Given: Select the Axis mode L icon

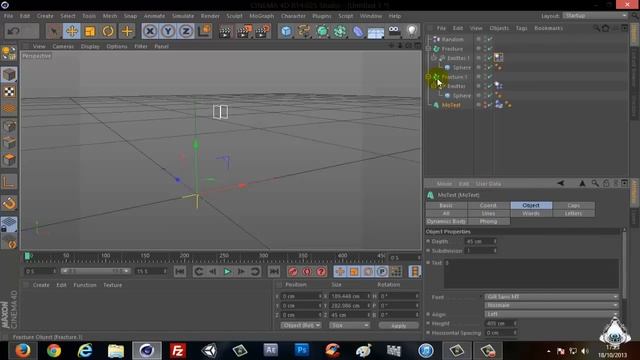Looking at the screenshot, I should 9,182.
